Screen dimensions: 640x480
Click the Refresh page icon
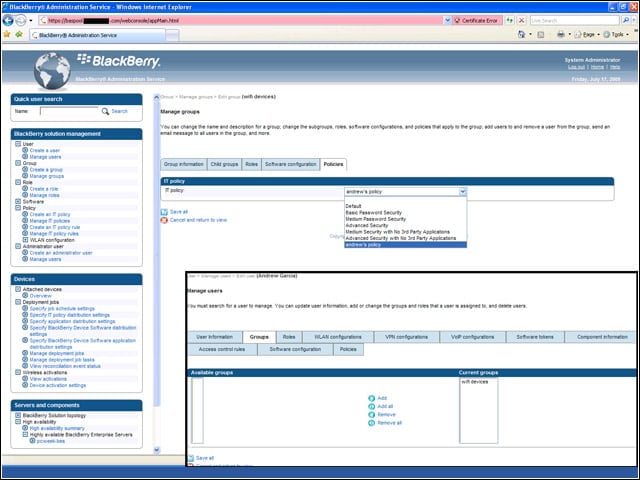tap(509, 20)
